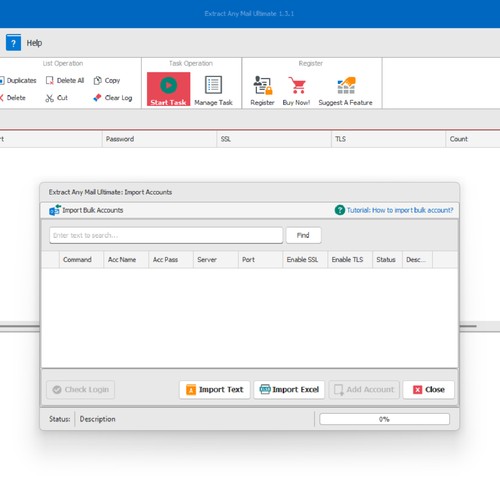Focus the Enter text to search field

pyautogui.click(x=166, y=235)
